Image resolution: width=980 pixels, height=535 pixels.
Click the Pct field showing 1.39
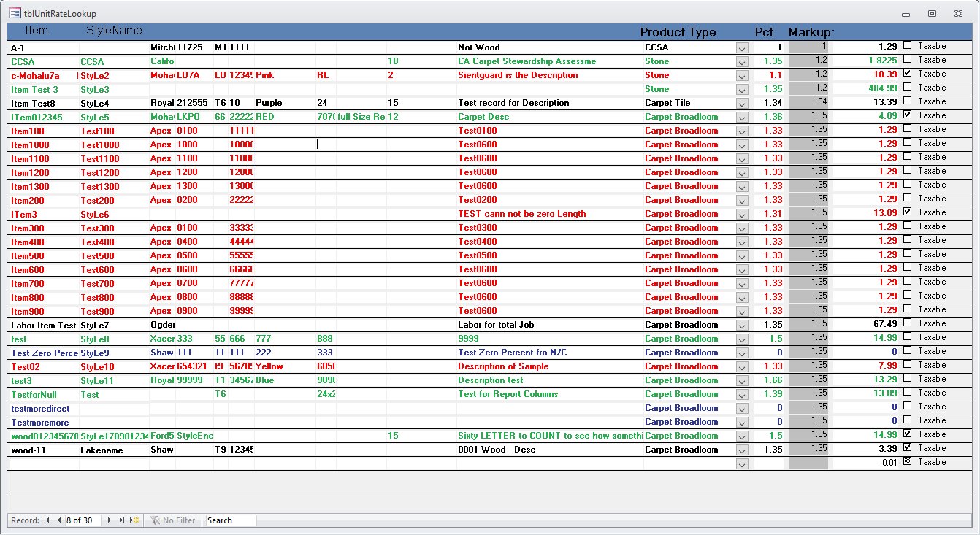[768, 394]
